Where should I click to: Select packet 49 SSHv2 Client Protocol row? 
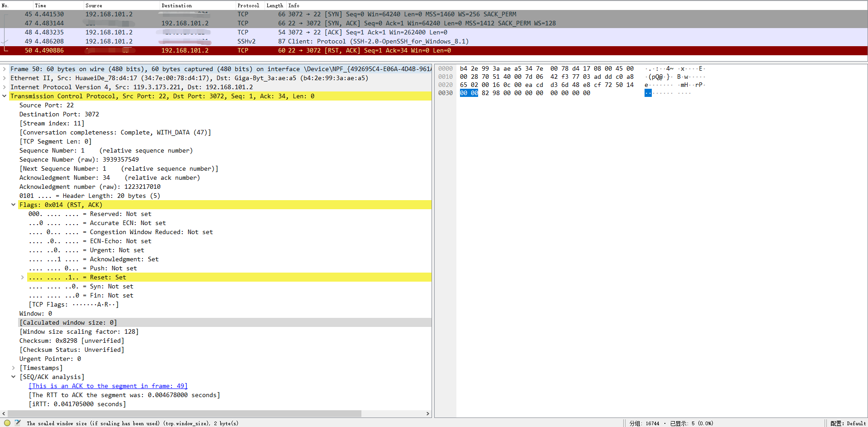(434, 41)
